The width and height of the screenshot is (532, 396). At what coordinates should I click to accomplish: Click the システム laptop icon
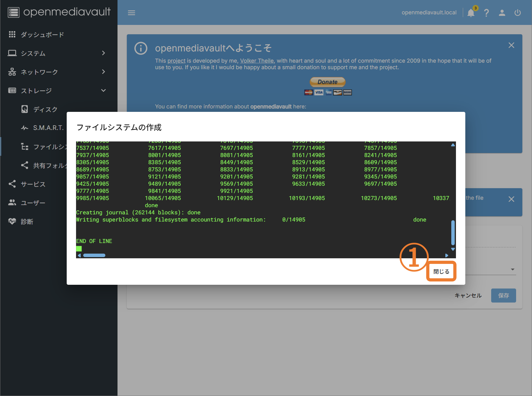(x=12, y=53)
